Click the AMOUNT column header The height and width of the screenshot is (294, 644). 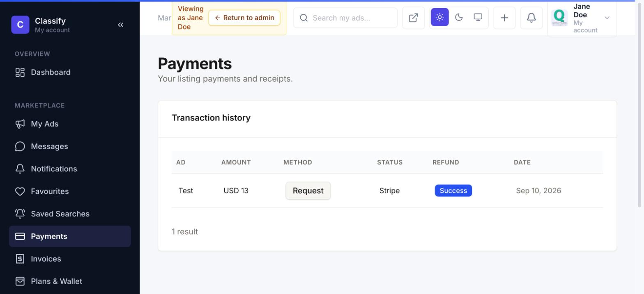pyautogui.click(x=236, y=162)
